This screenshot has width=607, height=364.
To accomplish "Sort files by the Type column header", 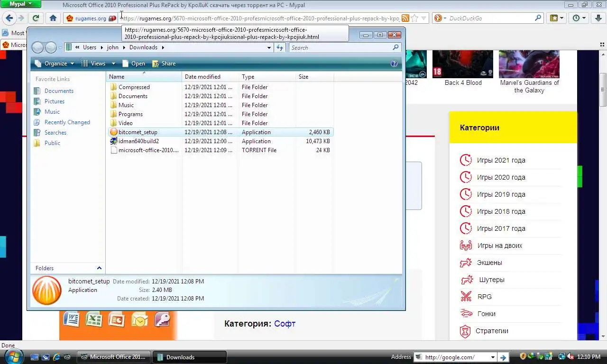I will 267,77.
